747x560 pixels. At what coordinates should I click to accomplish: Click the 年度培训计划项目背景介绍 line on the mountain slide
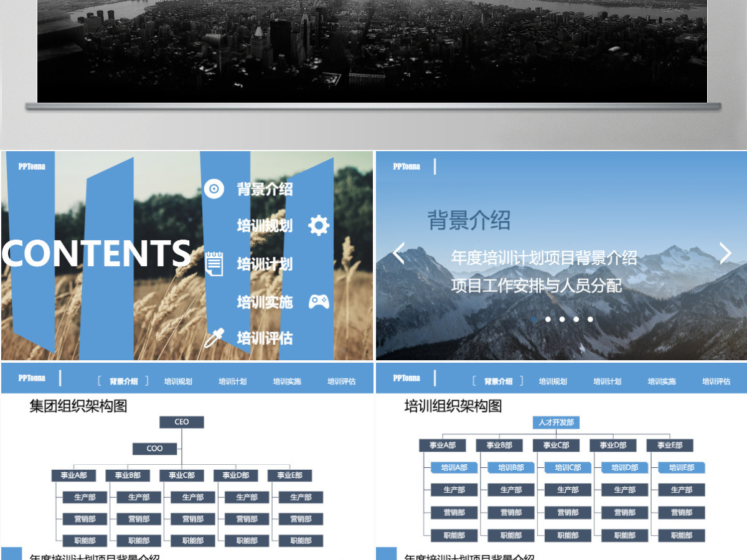[544, 258]
